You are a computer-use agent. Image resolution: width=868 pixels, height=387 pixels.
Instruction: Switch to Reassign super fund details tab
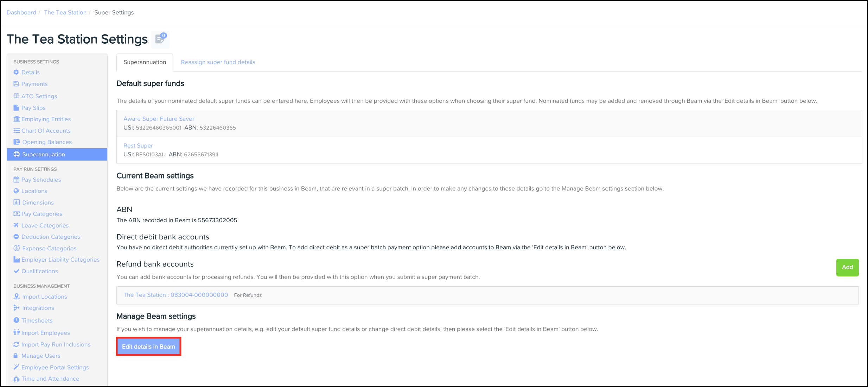(x=218, y=62)
